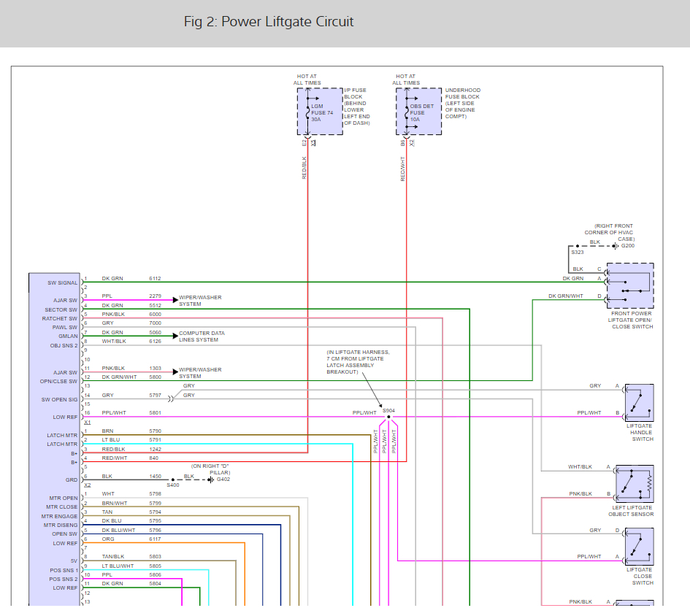The image size is (690, 616).
Task: Select the S904 splice dot
Action: 388,417
